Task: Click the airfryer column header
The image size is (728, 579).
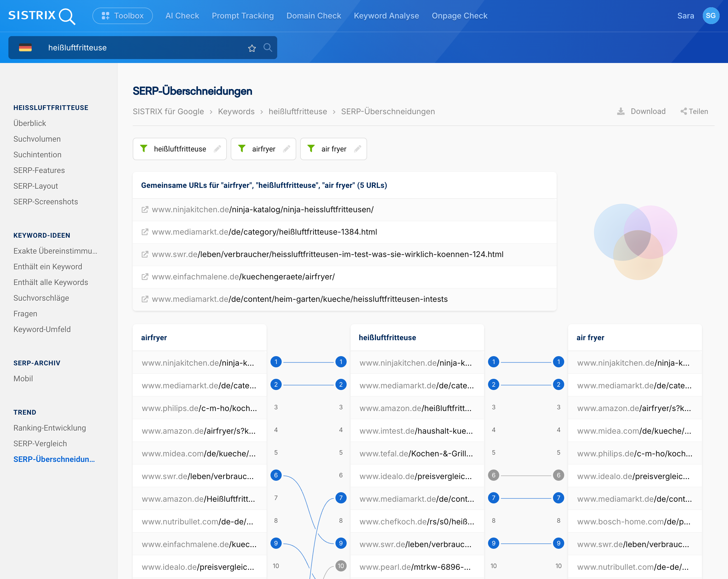Action: [154, 338]
